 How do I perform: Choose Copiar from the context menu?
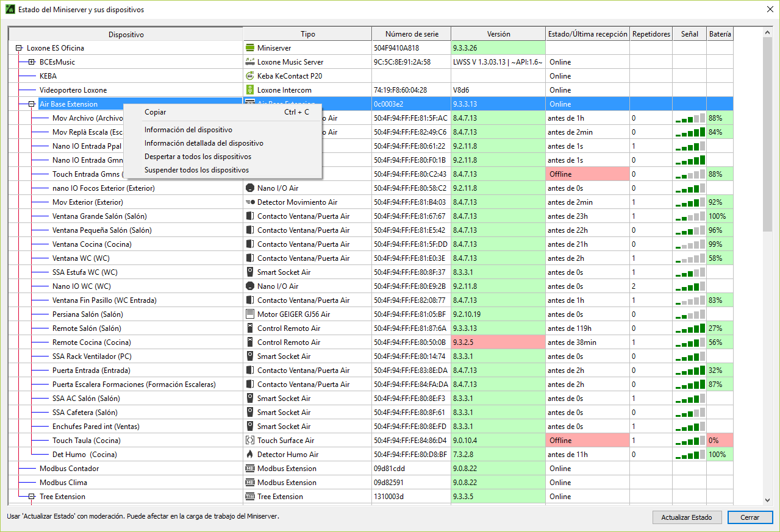tap(155, 112)
